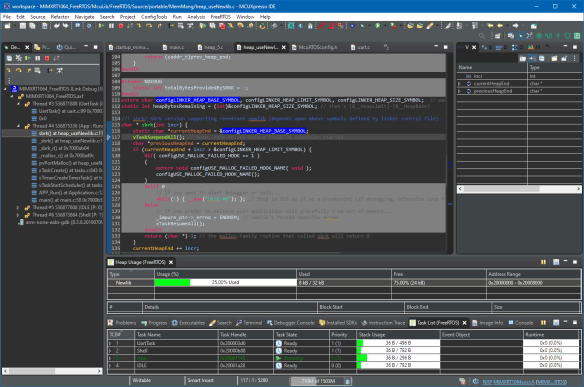This screenshot has width=584, height=387.
Task: Toggle the Debug perspective button
Action: [521, 36]
